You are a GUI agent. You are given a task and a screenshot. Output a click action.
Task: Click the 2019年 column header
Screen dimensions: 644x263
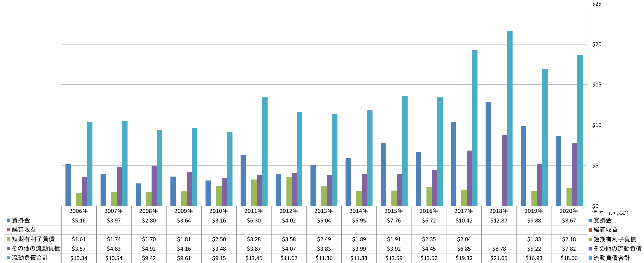[x=534, y=211]
